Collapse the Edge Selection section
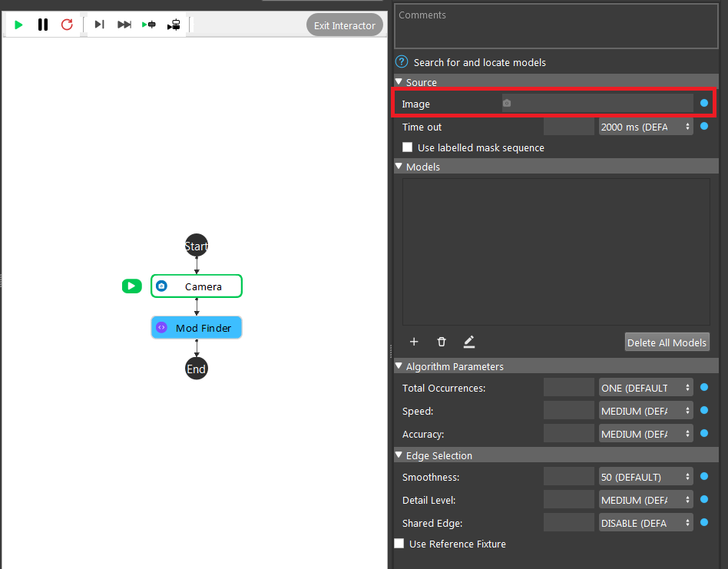 [399, 455]
